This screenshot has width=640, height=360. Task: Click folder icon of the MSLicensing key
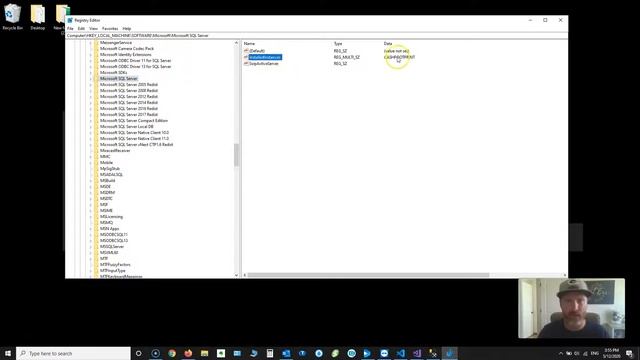tap(96, 216)
